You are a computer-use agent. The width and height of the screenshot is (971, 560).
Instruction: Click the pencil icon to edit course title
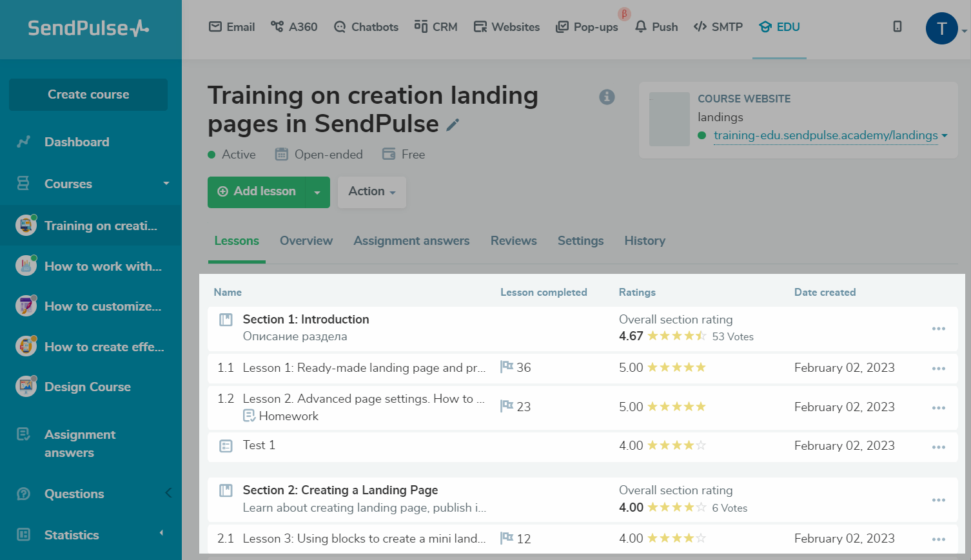click(453, 125)
